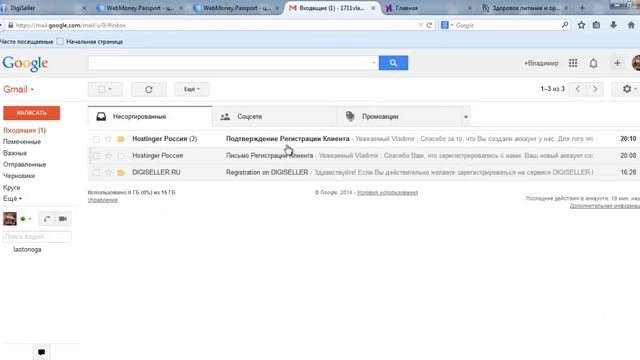Start a phone call from chat panel
640x360 pixels.
[47, 219]
